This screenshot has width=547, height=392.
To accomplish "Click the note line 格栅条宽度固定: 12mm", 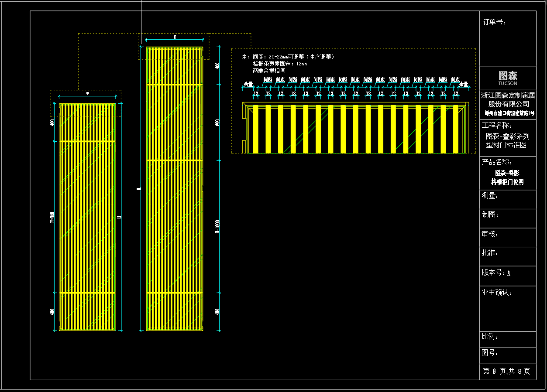I will (279, 64).
